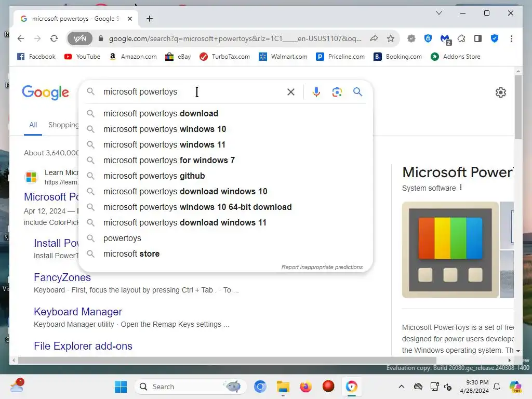Click the vertical scrollbar thumb

coord(518,107)
